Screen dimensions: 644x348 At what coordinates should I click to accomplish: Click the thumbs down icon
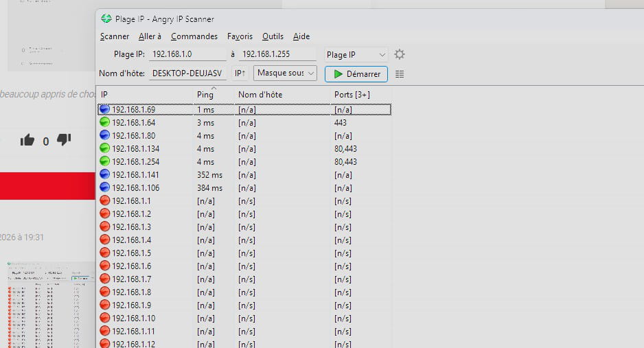(x=64, y=141)
